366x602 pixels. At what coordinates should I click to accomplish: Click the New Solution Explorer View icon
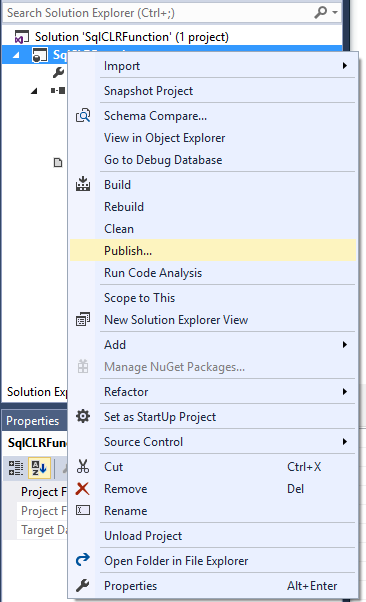pos(83,319)
